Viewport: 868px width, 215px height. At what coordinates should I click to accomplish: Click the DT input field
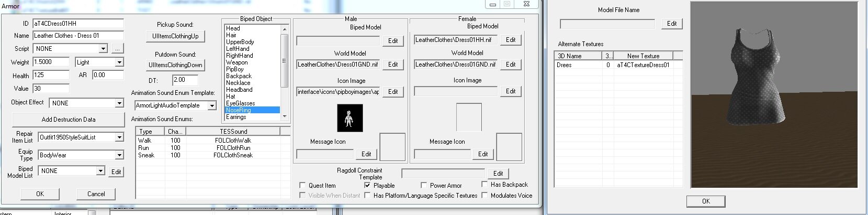point(185,80)
